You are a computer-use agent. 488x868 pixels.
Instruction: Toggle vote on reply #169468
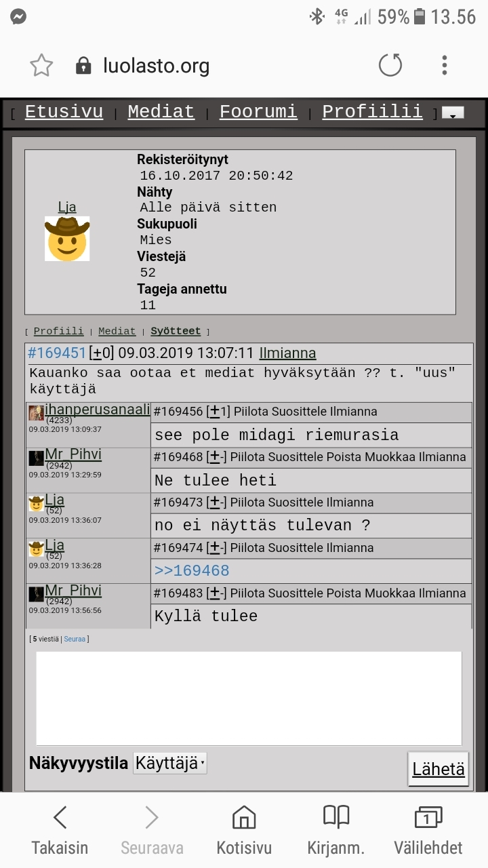(x=215, y=457)
